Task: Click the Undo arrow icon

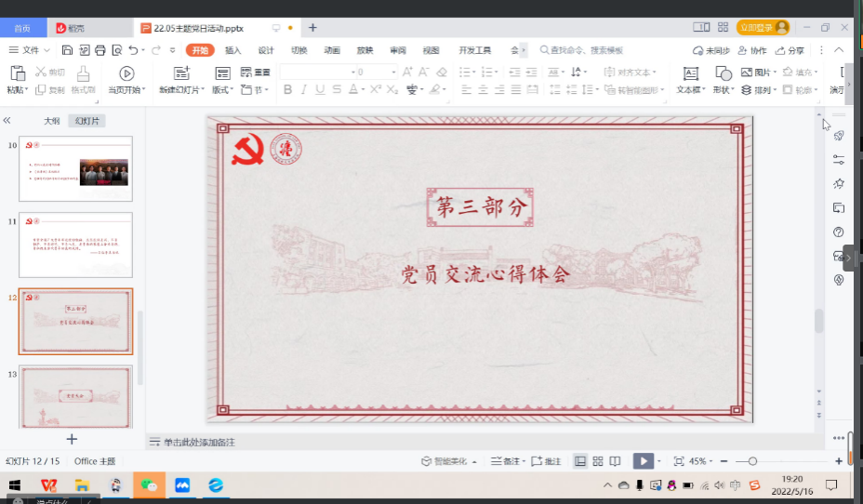Action: point(134,50)
